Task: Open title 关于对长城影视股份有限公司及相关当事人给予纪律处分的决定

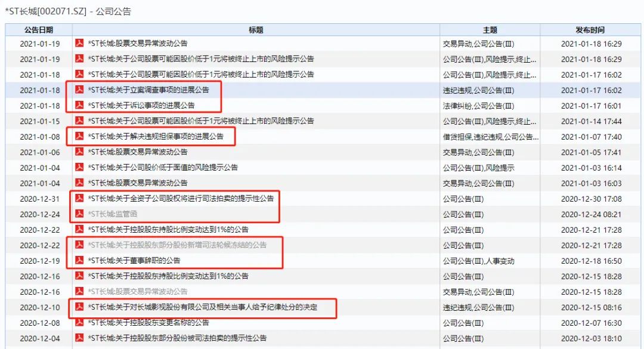Action: pyautogui.click(x=203, y=307)
